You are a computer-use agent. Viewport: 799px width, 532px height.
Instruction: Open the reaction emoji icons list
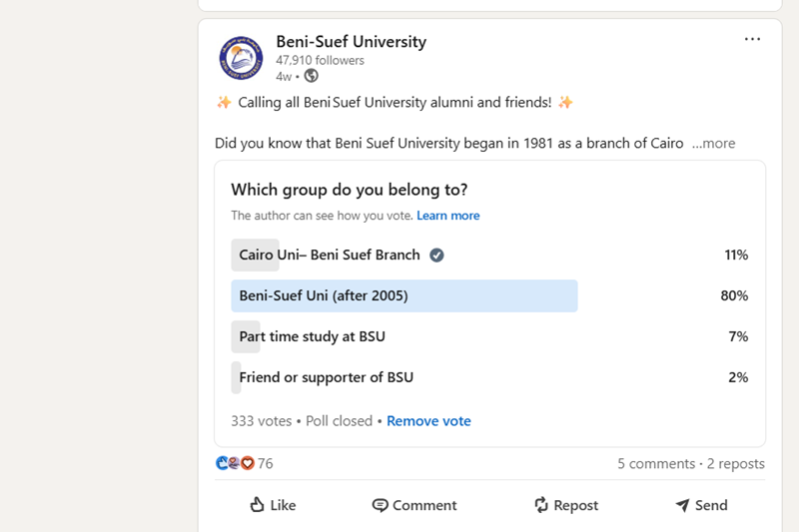coord(235,463)
